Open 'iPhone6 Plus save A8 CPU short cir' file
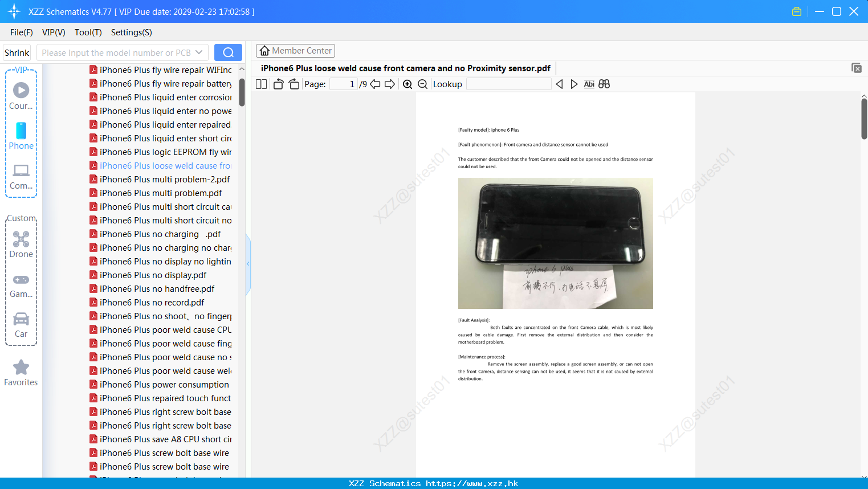Viewport: 868px width, 489px height. (161, 439)
